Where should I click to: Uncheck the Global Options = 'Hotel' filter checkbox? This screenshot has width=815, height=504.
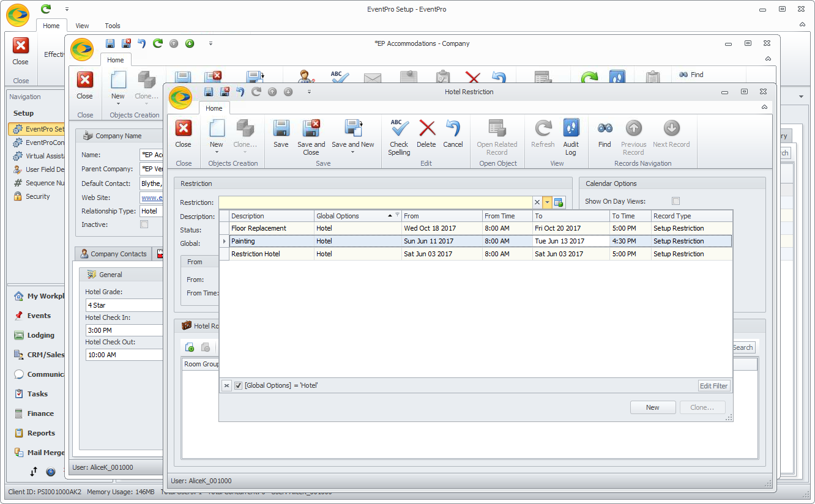239,385
